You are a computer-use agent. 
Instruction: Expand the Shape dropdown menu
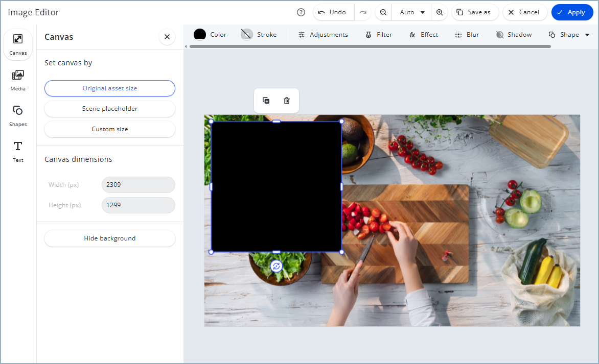click(569, 35)
